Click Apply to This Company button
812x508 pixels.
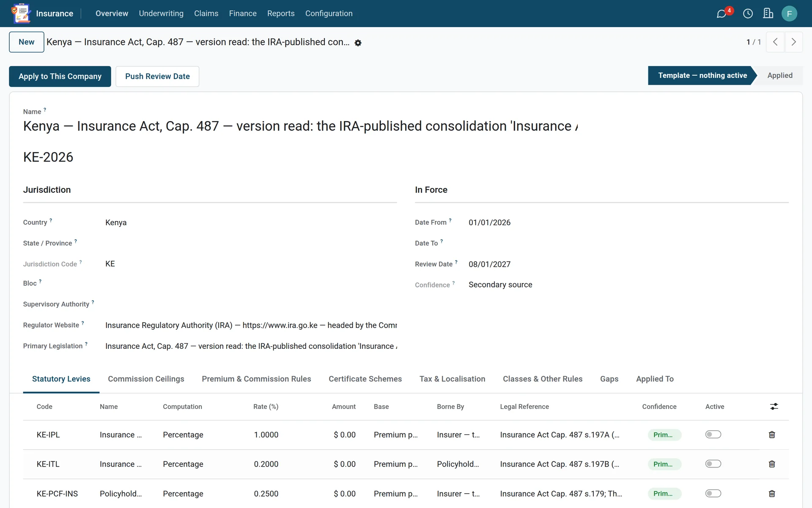click(60, 76)
